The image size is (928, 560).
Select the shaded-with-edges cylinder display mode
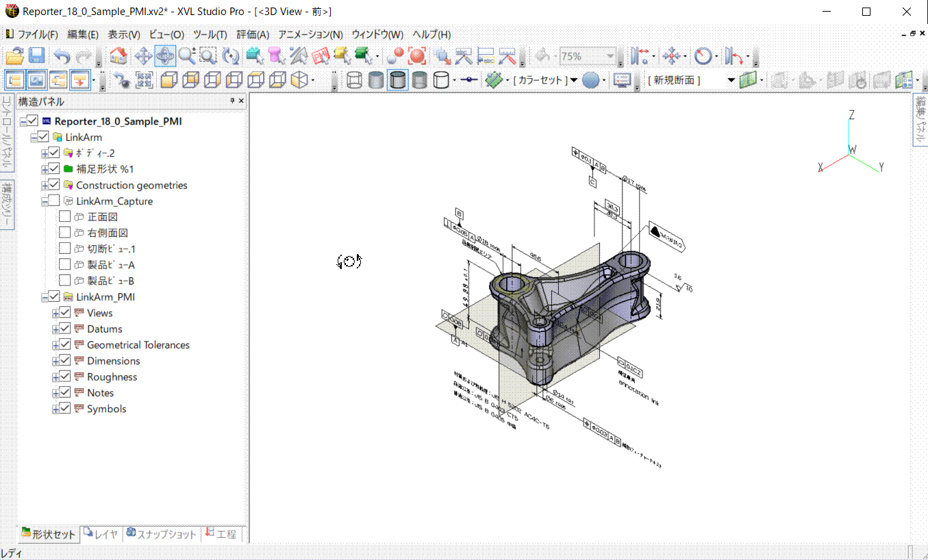[398, 80]
